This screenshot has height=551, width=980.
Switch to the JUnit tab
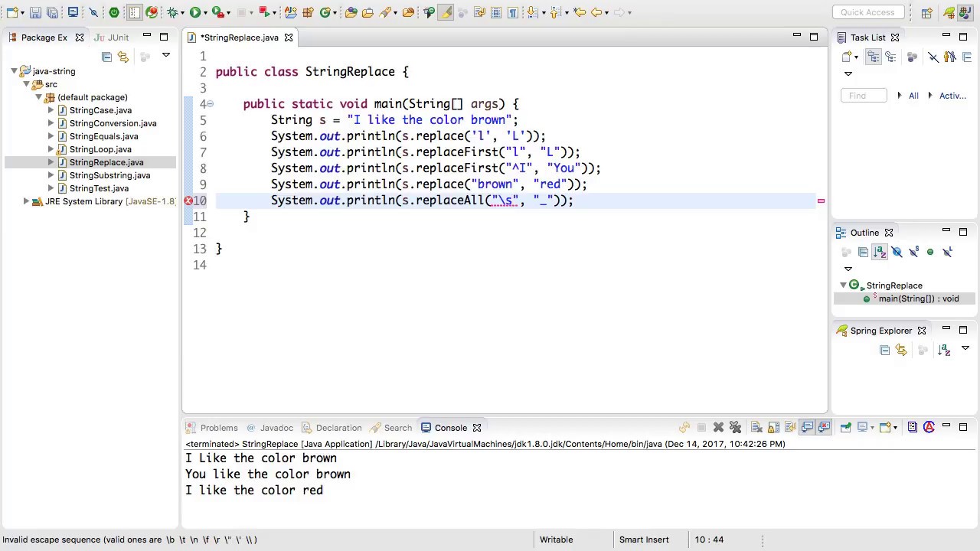pos(111,37)
